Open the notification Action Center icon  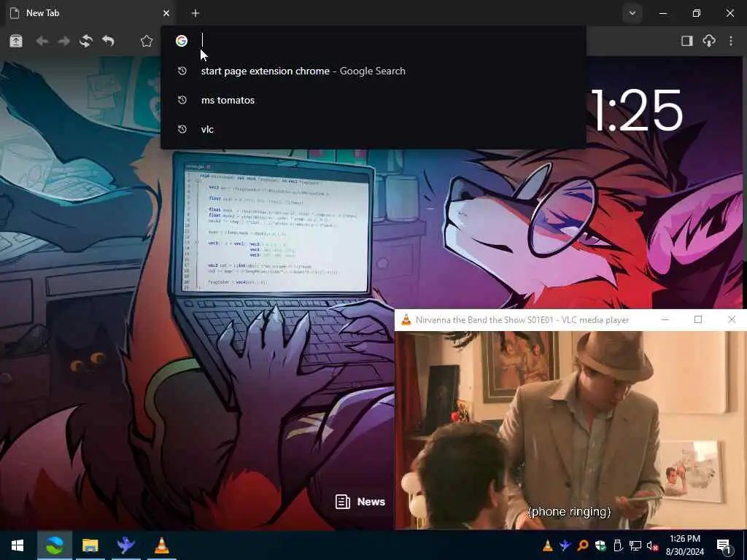(724, 545)
